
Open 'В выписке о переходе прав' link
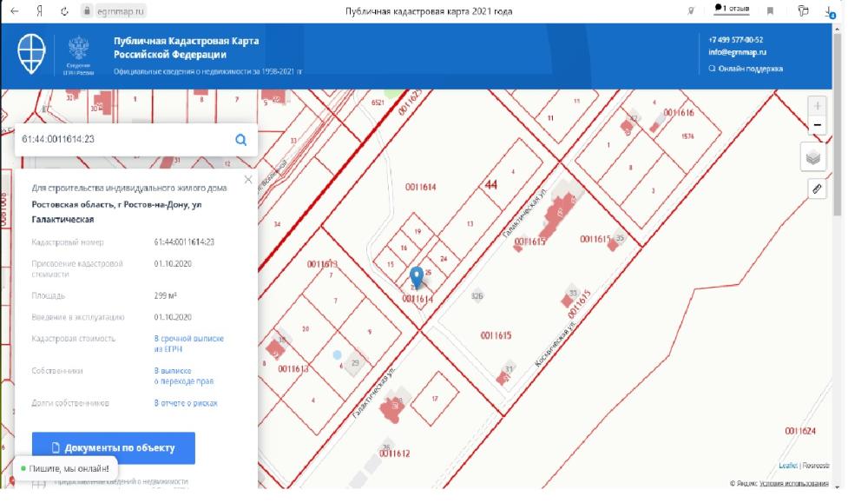coord(183,375)
